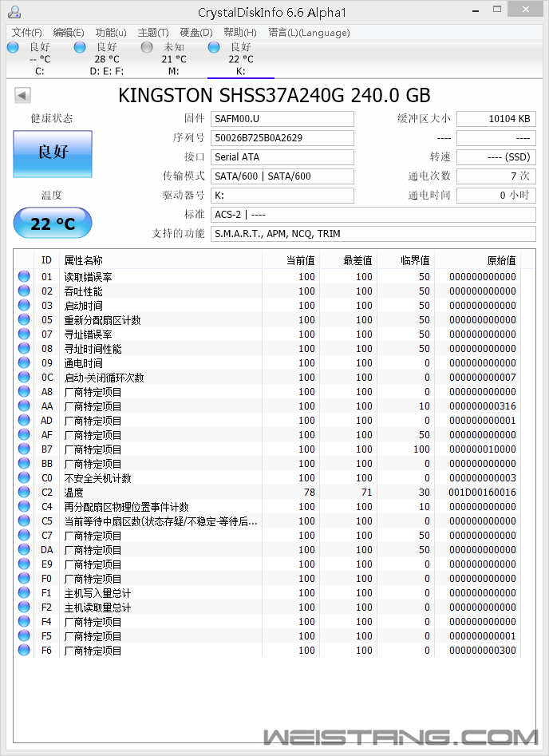The image size is (549, 756).
Task: Click status orb of attribute C5 row
Action: click(24, 520)
